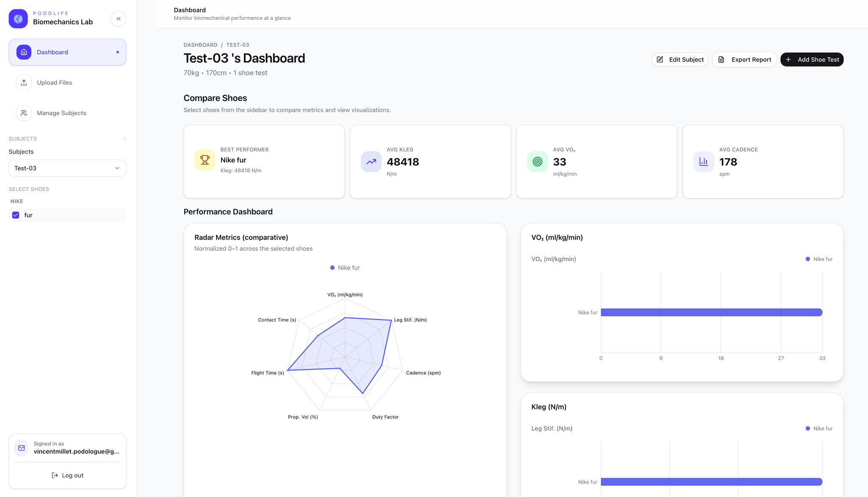Click the Export Report button
The image size is (868, 497).
[744, 59]
